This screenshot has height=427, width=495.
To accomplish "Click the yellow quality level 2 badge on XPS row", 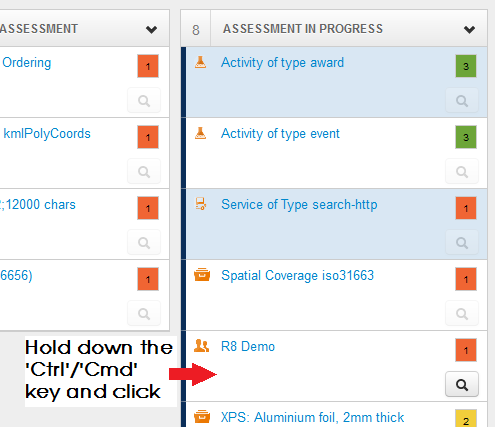I will (x=466, y=419).
